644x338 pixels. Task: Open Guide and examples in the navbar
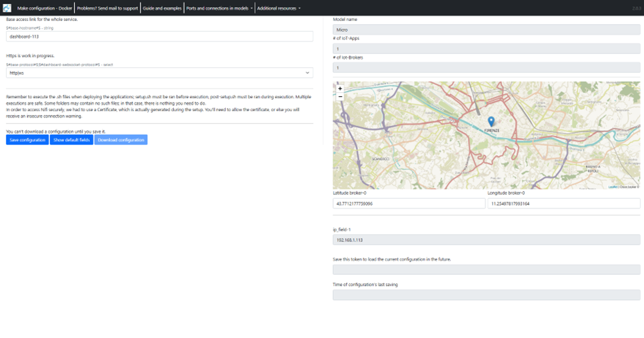coord(162,8)
